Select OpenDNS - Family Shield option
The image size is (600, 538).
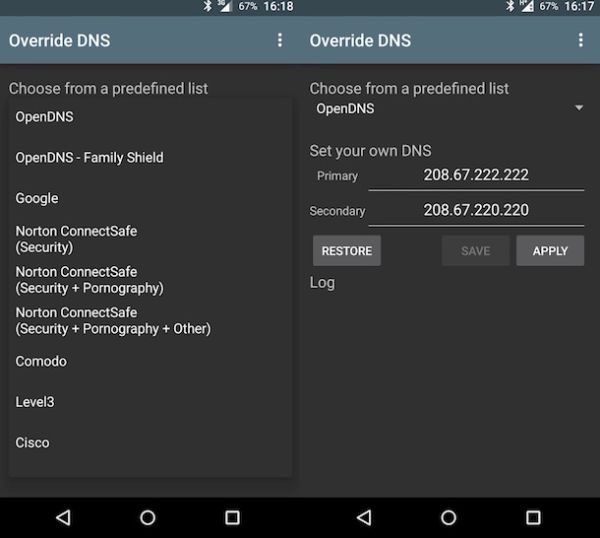90,157
